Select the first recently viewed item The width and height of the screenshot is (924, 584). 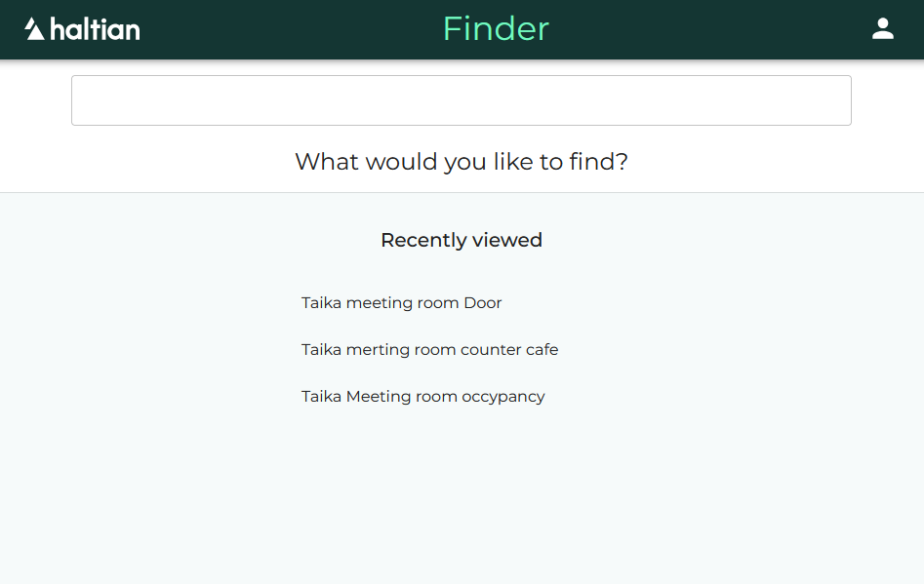point(401,302)
